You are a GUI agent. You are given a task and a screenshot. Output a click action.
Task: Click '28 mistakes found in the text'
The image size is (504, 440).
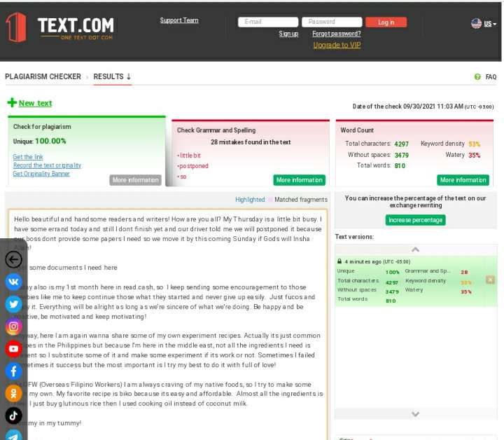click(251, 142)
